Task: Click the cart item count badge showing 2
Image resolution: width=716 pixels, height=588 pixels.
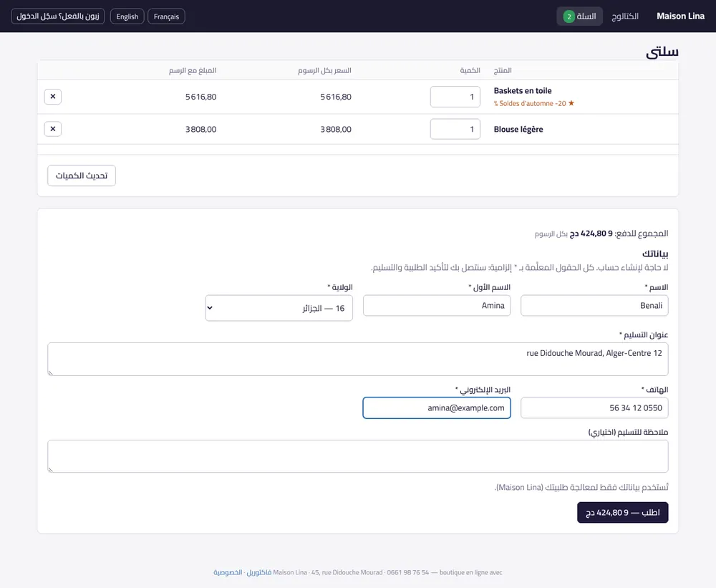Action: [x=569, y=16]
